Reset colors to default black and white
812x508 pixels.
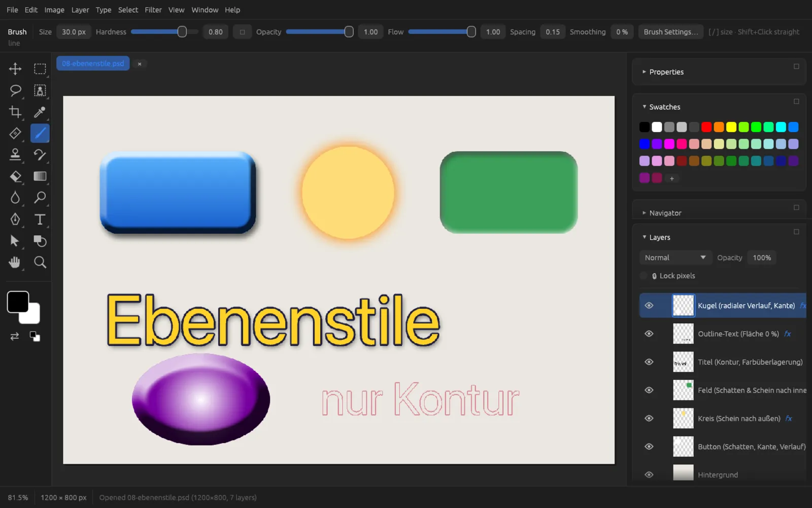(x=35, y=336)
